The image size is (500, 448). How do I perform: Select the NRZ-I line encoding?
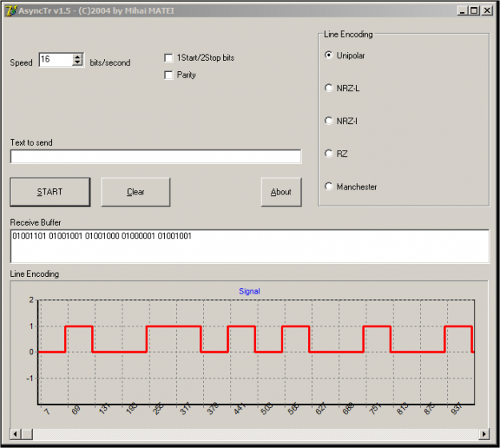[329, 121]
